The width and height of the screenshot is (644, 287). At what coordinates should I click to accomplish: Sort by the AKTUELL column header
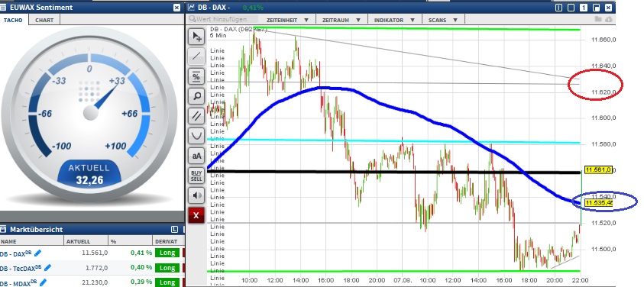click(86, 241)
